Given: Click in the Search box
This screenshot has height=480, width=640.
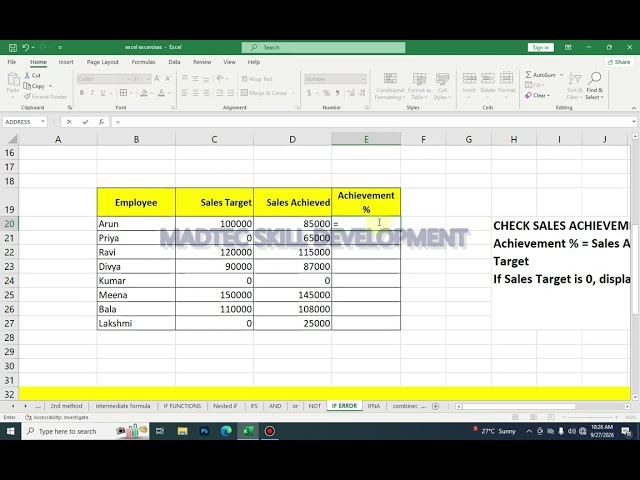Looking at the screenshot, I should tap(323, 47).
